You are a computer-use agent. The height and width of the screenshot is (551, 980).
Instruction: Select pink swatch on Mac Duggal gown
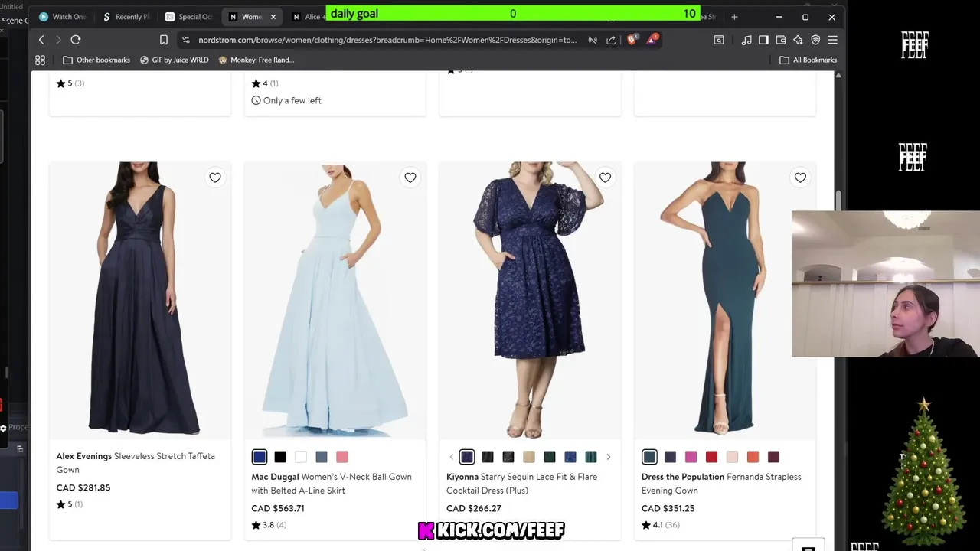tap(342, 457)
